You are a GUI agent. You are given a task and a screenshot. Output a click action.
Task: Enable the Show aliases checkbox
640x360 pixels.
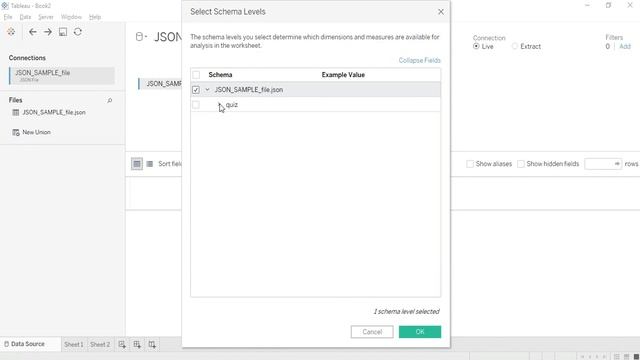pyautogui.click(x=470, y=164)
